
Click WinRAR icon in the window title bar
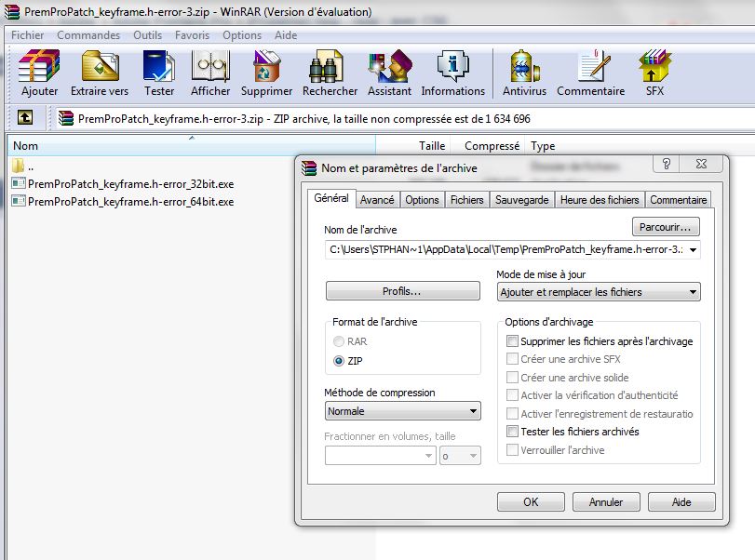(12, 11)
